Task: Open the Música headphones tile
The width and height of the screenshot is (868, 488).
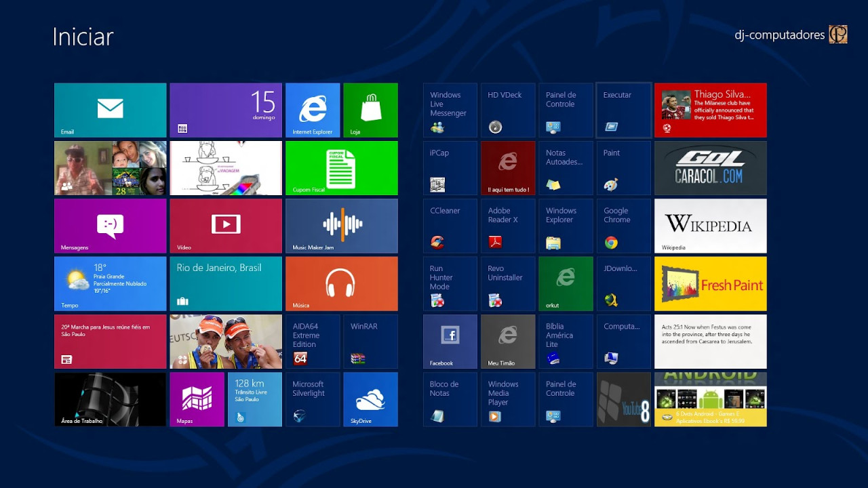Action: [x=341, y=283]
